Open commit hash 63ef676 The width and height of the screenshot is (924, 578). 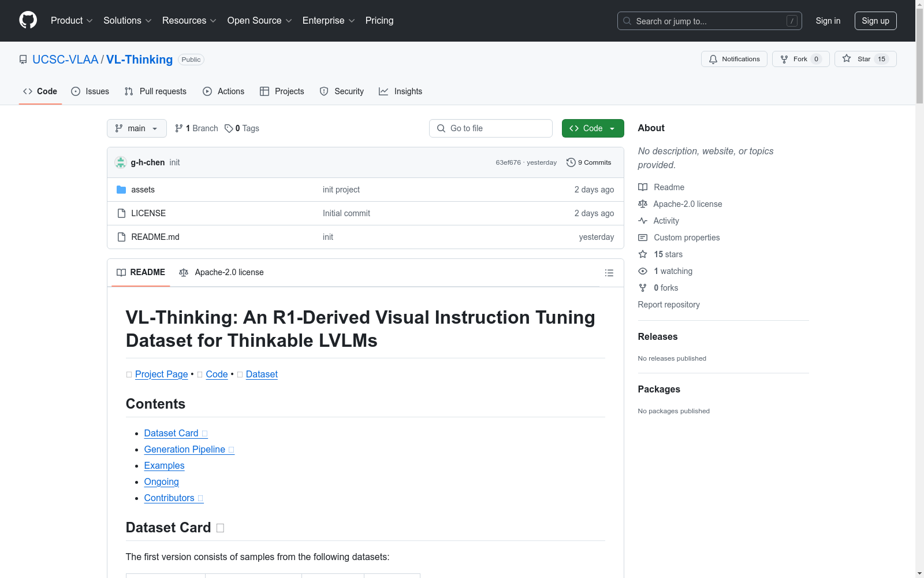(508, 162)
